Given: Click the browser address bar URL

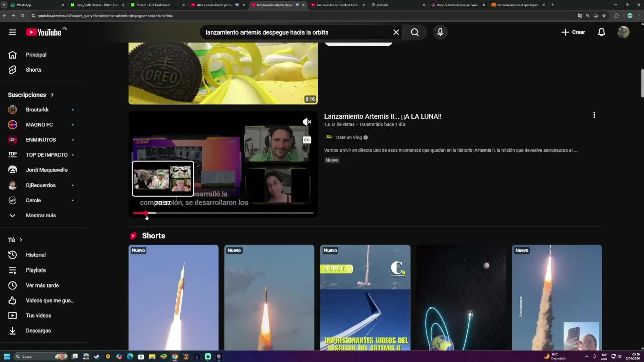Looking at the screenshot, I should [x=105, y=16].
